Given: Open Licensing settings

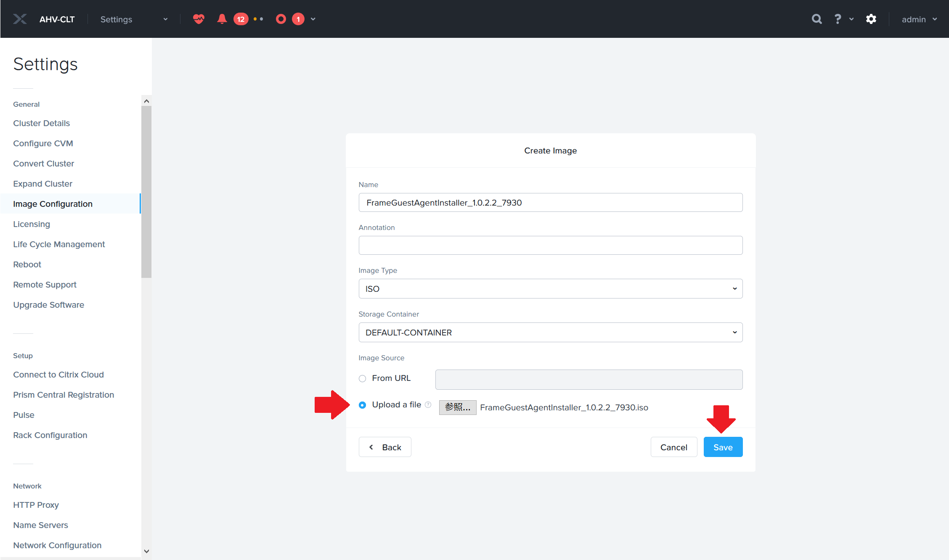Looking at the screenshot, I should 32,224.
